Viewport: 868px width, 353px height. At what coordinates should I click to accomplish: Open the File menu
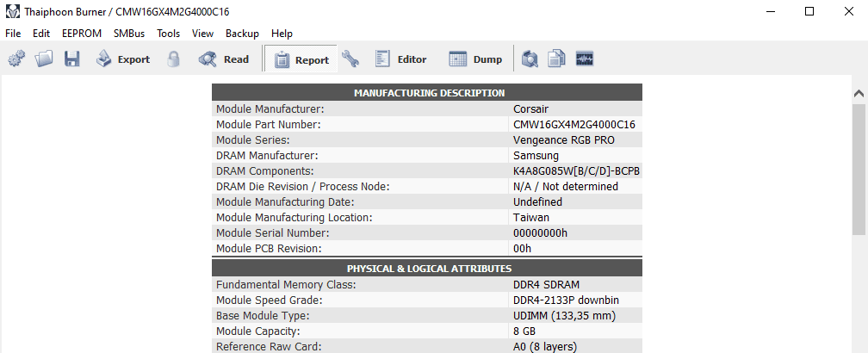[13, 34]
